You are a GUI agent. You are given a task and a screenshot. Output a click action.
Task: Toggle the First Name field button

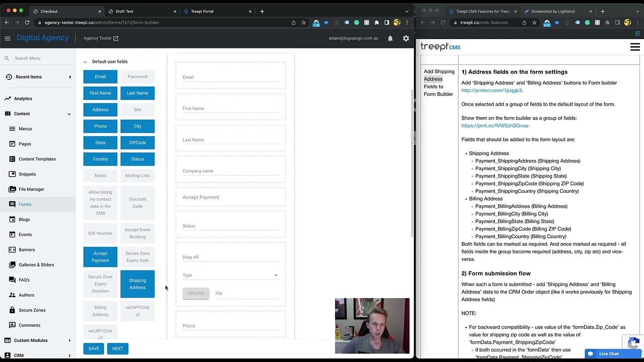click(x=100, y=93)
